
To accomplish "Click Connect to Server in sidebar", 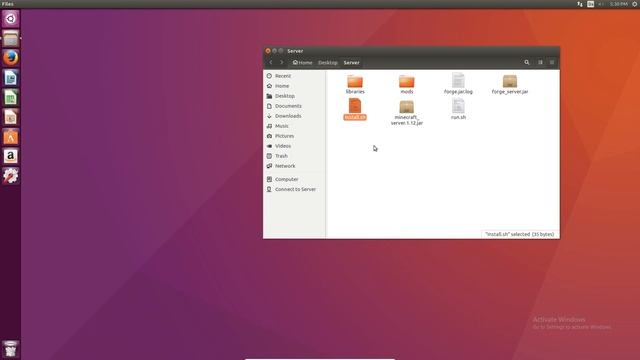I will [294, 189].
